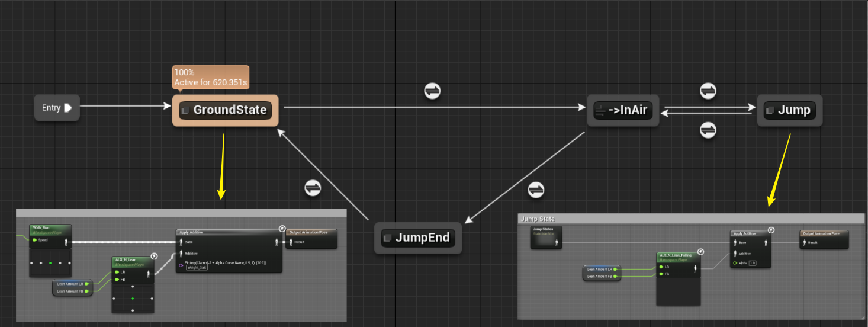Select the Output Animation Pose node in the Jump State graph
Screen dimensions: 868x327
click(824, 239)
